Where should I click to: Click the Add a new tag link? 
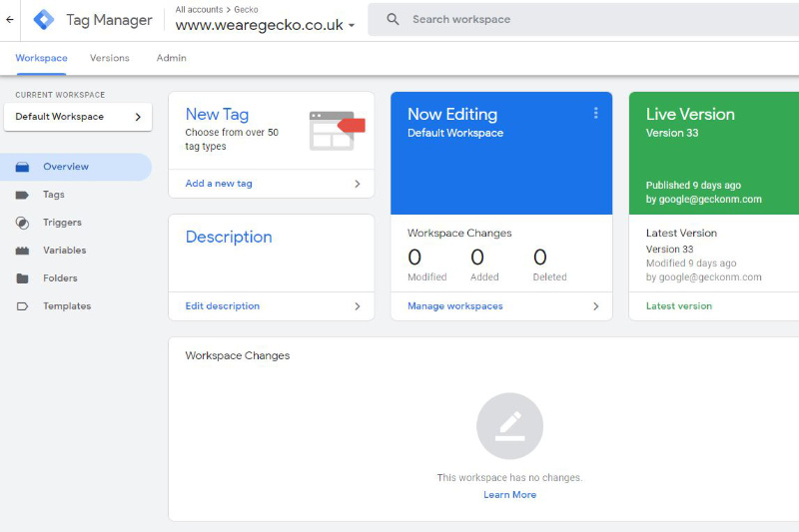(219, 184)
